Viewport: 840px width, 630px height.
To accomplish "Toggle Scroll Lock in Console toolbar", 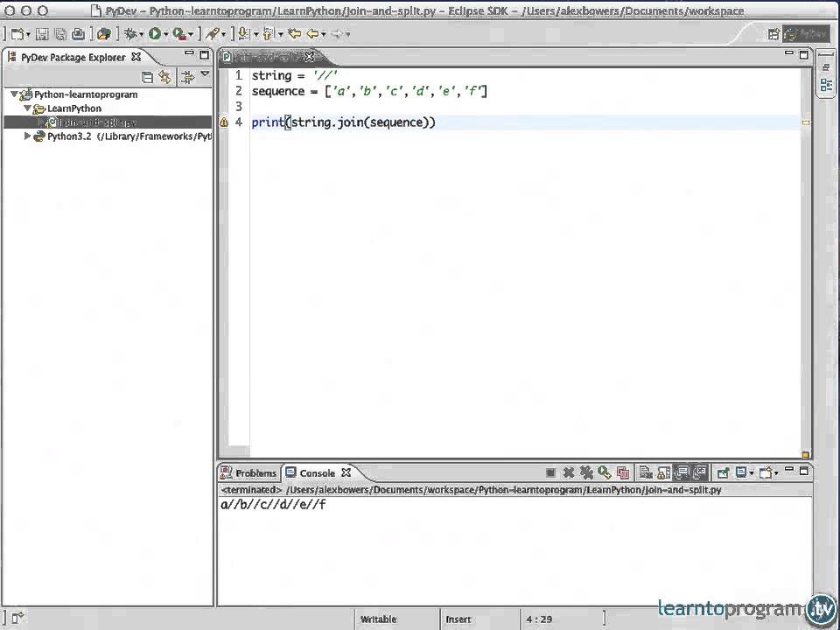I will tap(664, 473).
